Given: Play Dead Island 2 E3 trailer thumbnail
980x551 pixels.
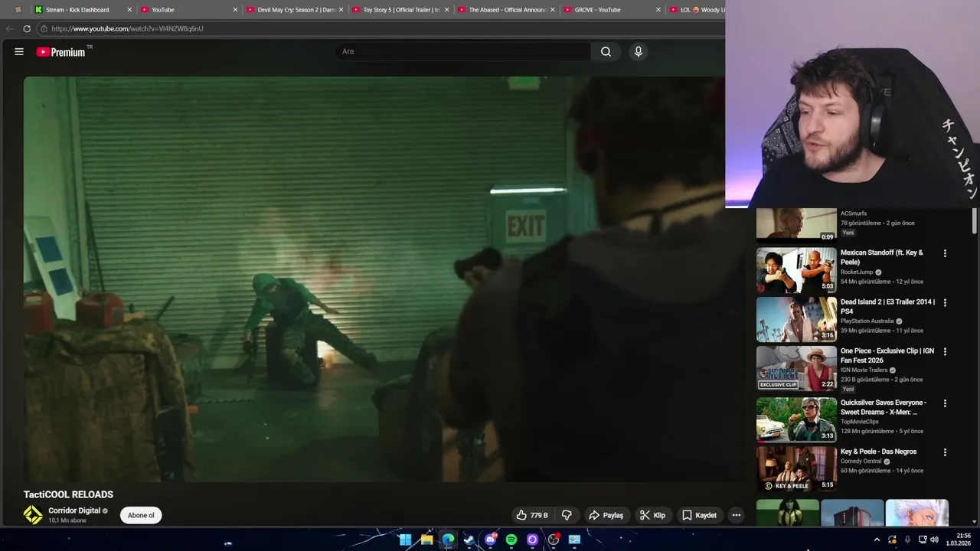Looking at the screenshot, I should pyautogui.click(x=796, y=319).
